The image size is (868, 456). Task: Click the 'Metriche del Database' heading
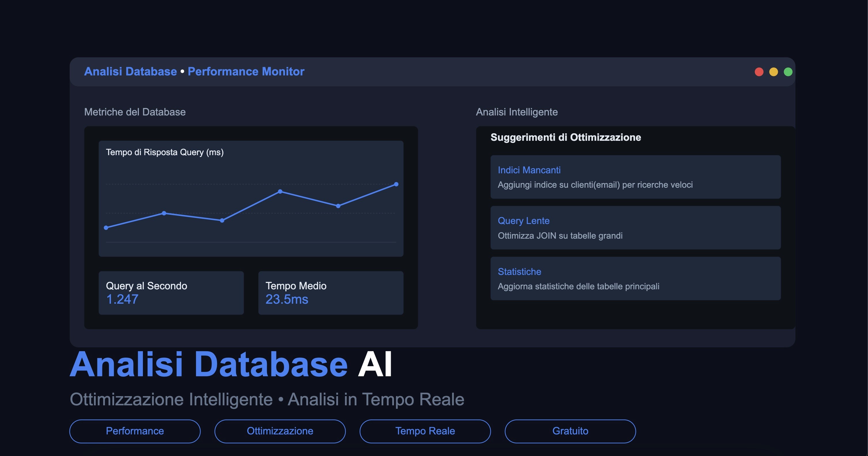135,112
